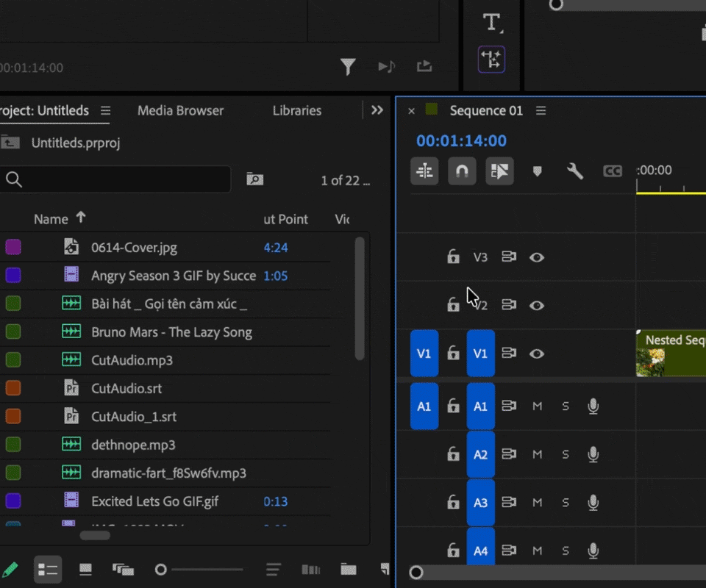Toggle lock on track V3

(453, 257)
